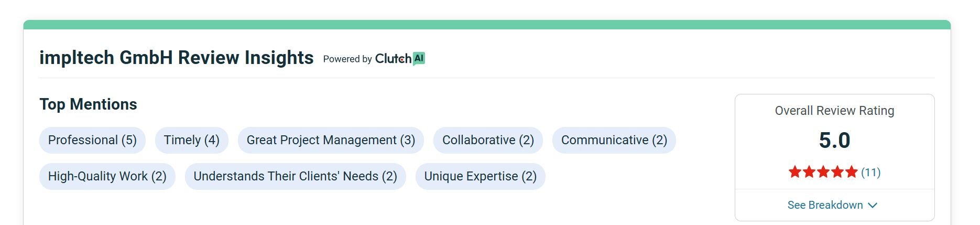
Task: Click the Overall Review Rating label
Action: click(834, 111)
